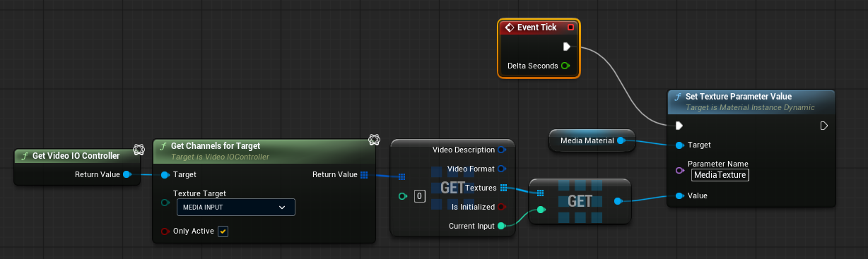
Task: Click the index input pin on the second GET node
Action: [541, 209]
